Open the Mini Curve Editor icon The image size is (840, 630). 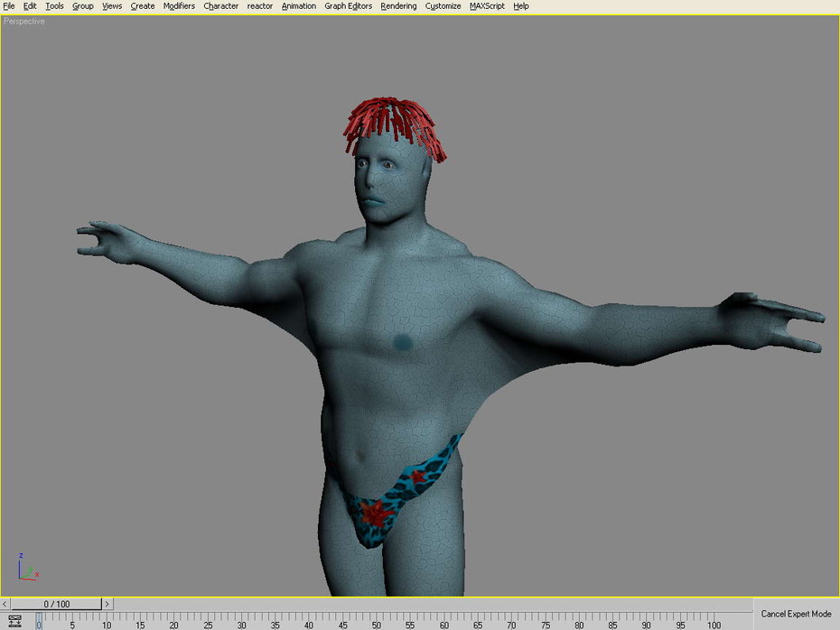point(14,621)
